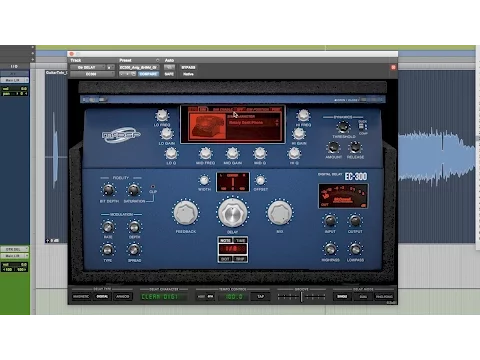Open the Gtr DELAY track selector
The height and width of the screenshot is (360, 480).
(88, 67)
